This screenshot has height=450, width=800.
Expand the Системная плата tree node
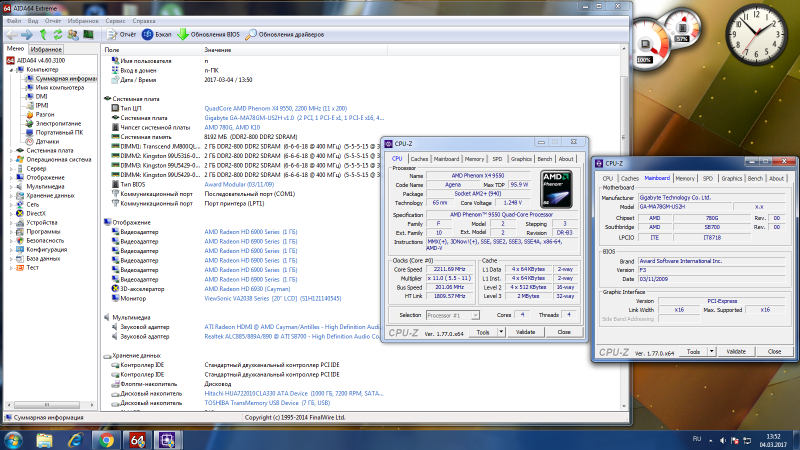tap(9, 149)
